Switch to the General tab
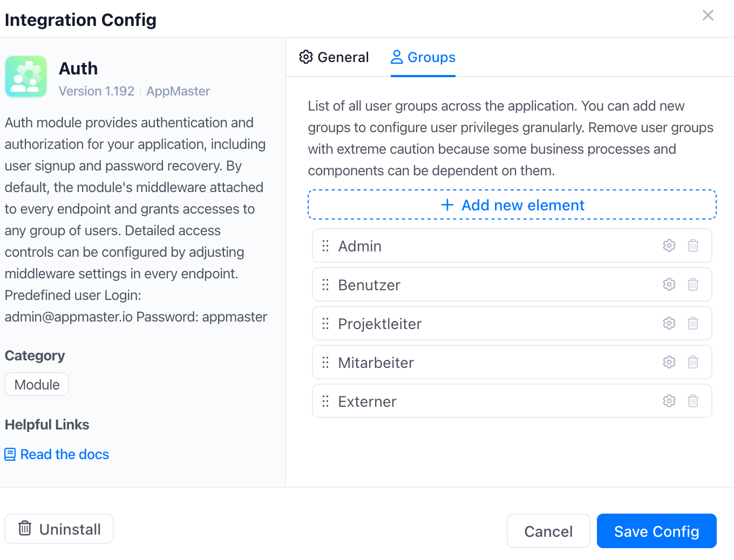Viewport: 734px width, 560px height. (334, 57)
